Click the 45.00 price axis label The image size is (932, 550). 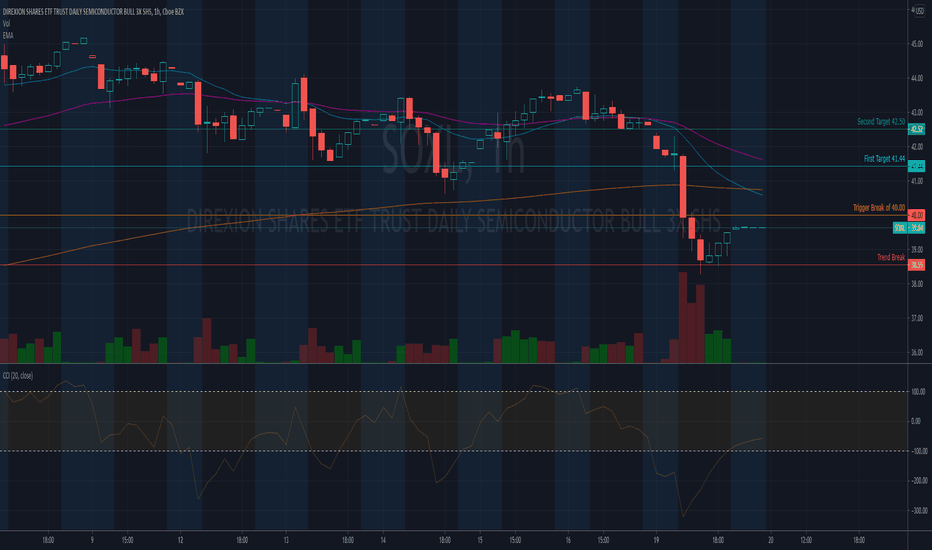pyautogui.click(x=917, y=44)
